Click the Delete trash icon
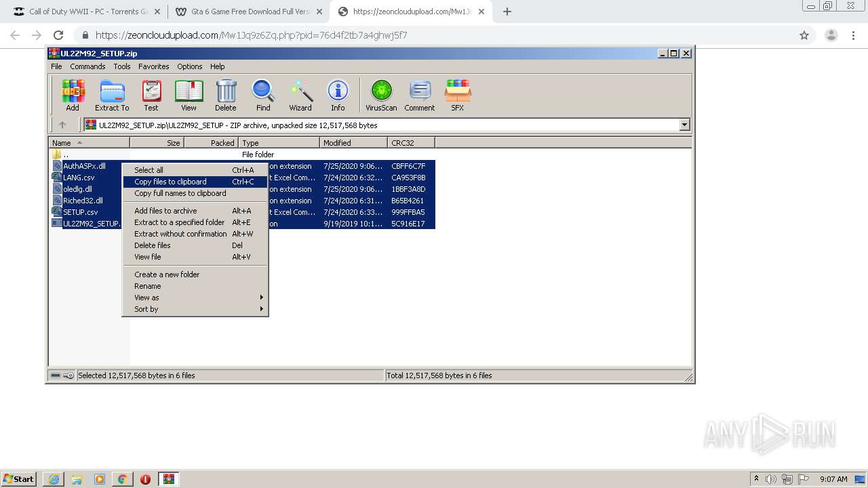 point(226,95)
